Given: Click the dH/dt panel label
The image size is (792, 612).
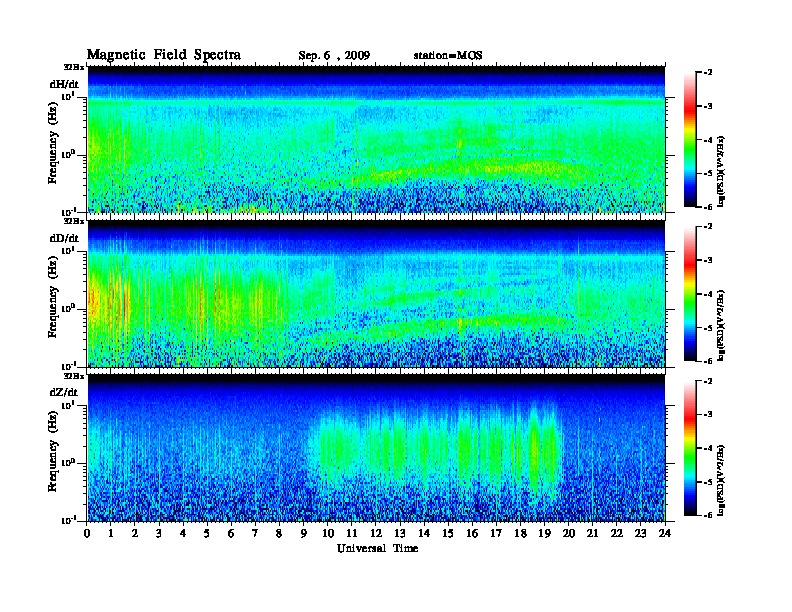Looking at the screenshot, I should [x=64, y=84].
